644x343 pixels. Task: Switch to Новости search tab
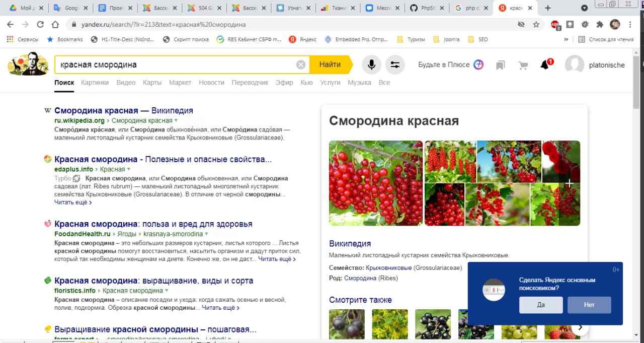(211, 83)
